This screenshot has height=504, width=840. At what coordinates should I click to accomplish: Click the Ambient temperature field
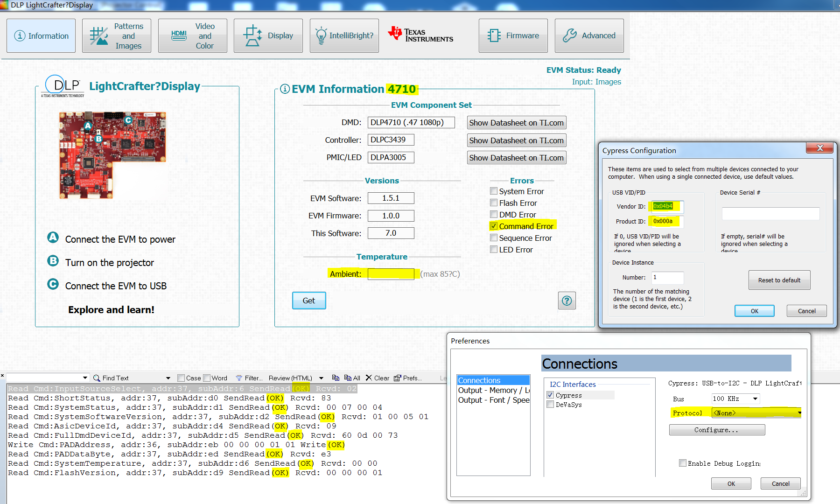[x=391, y=274]
